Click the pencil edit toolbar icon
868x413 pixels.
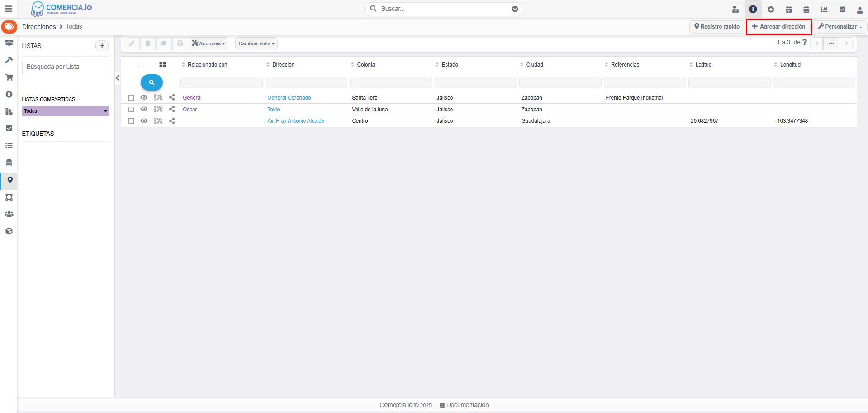coord(132,43)
